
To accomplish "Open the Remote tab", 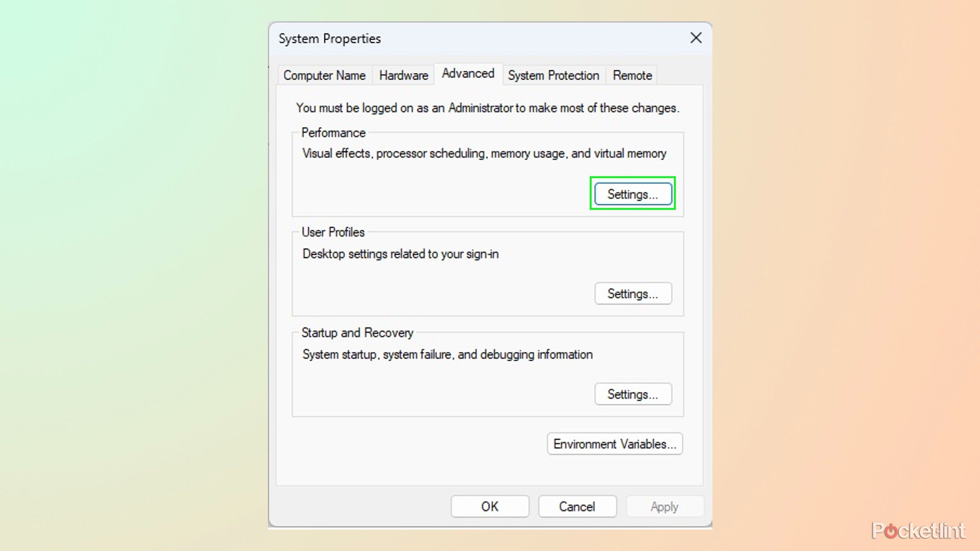I will (x=632, y=75).
